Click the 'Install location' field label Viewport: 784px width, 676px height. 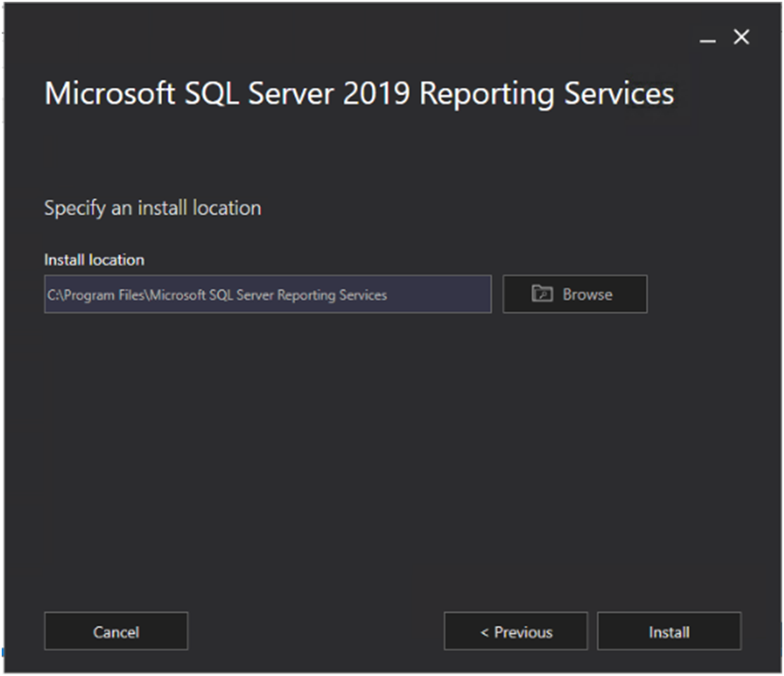tap(94, 260)
